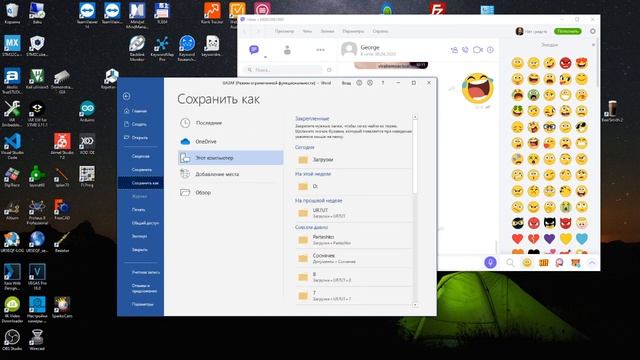Start voice call with George

(465, 50)
